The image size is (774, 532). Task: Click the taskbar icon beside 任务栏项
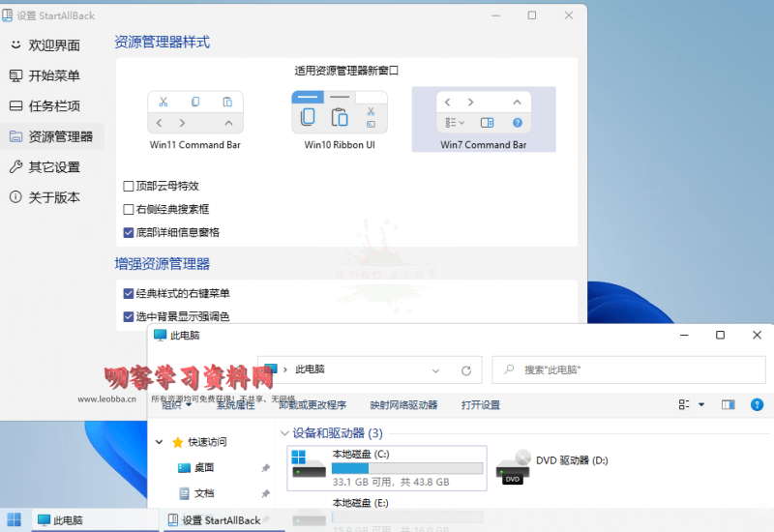(x=15, y=105)
